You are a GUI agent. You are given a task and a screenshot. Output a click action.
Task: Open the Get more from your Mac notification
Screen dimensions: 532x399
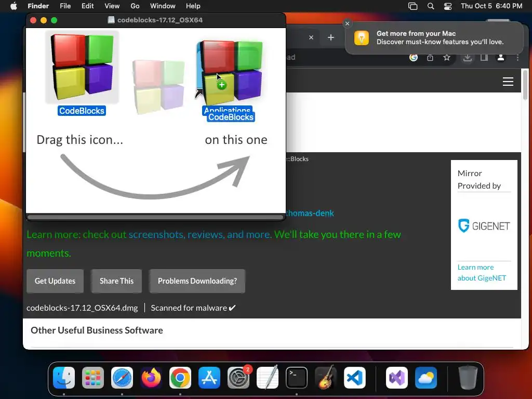[x=434, y=37]
